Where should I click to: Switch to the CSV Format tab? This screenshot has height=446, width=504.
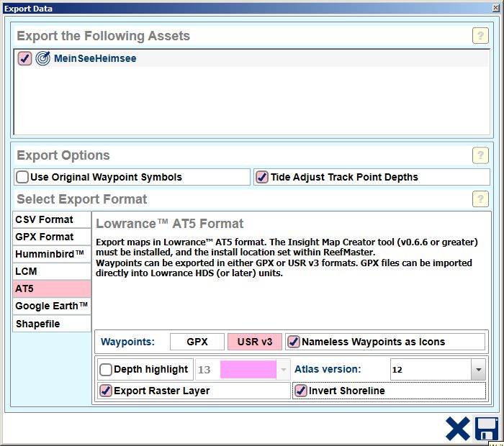tap(52, 219)
